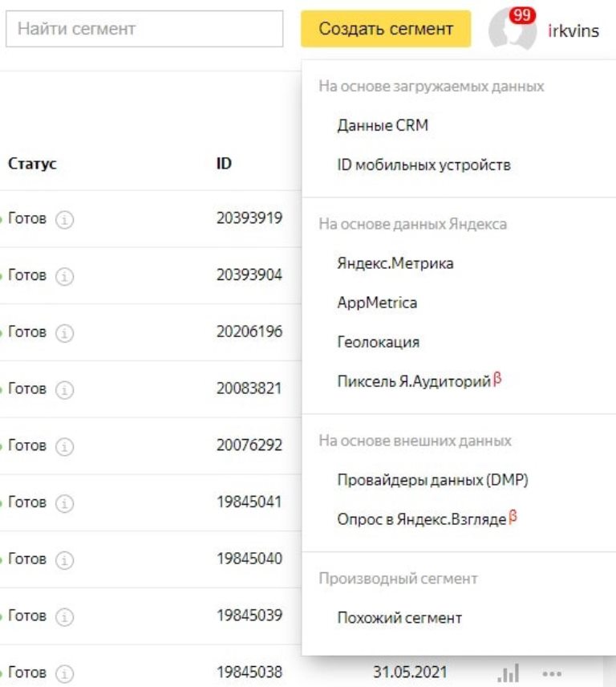This screenshot has width=616, height=687.
Task: Create segment from Яндекс.Метрика
Action: [395, 262]
